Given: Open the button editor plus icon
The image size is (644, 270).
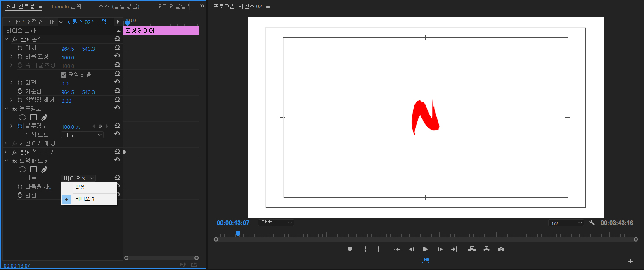Looking at the screenshot, I should coord(630,261).
